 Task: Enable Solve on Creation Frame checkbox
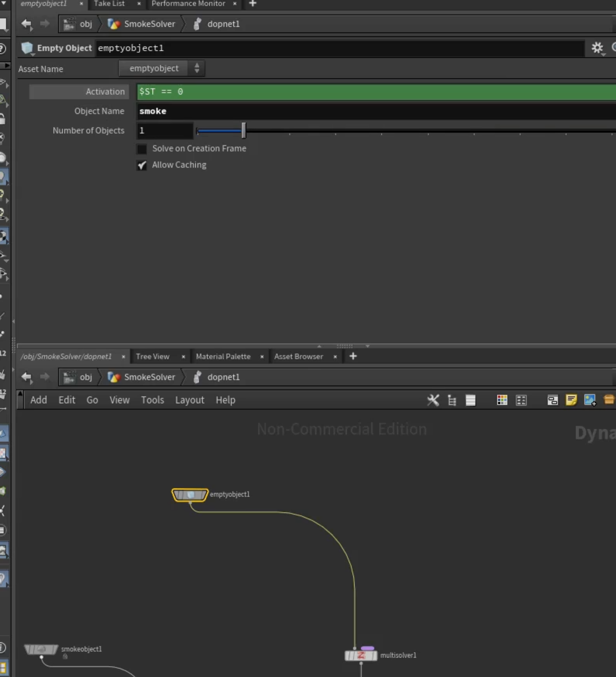pyautogui.click(x=142, y=149)
